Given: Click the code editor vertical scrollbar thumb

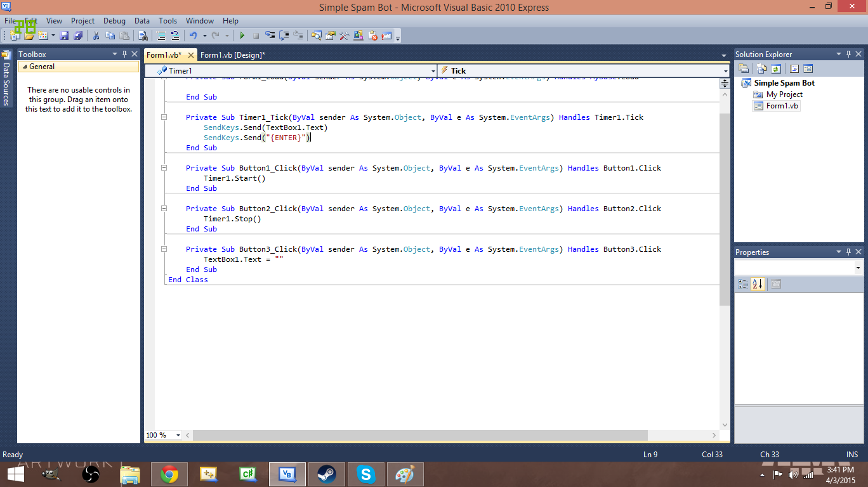Looking at the screenshot, I should [x=725, y=209].
